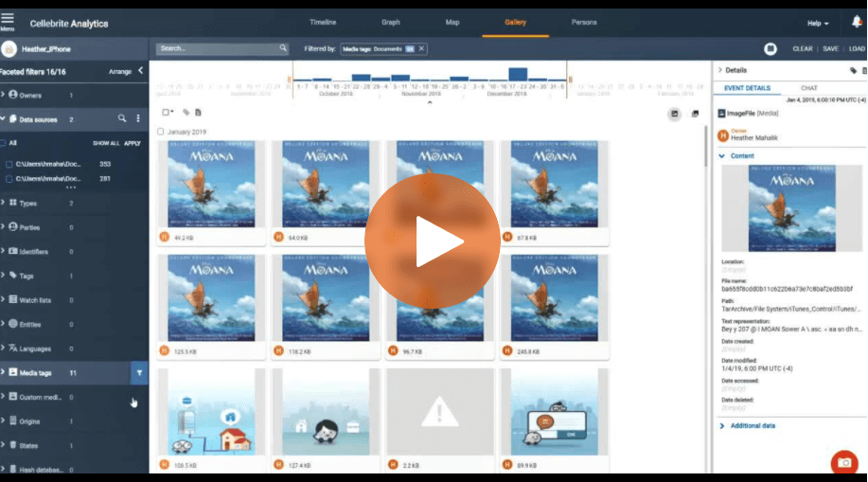
Task: Check the All data sources checkbox
Action: pyautogui.click(x=4, y=143)
